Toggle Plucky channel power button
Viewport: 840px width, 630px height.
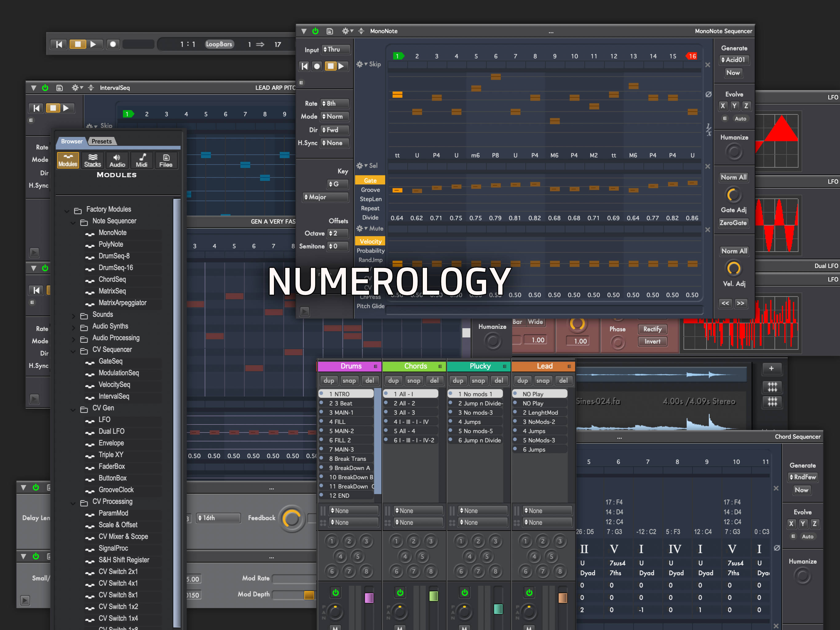465,592
